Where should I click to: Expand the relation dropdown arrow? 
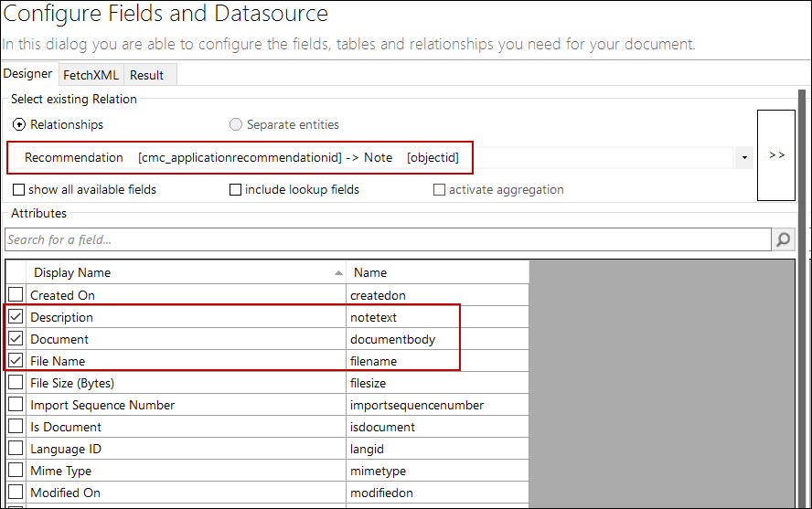tap(744, 158)
